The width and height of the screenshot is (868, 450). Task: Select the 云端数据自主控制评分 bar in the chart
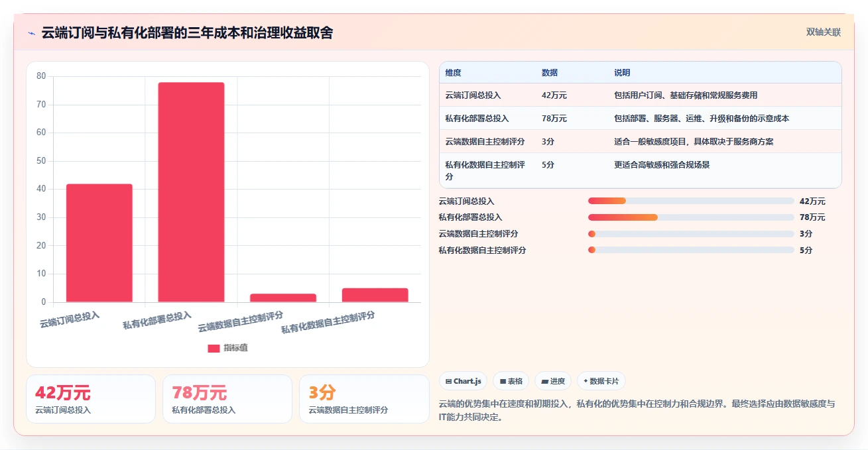283,298
